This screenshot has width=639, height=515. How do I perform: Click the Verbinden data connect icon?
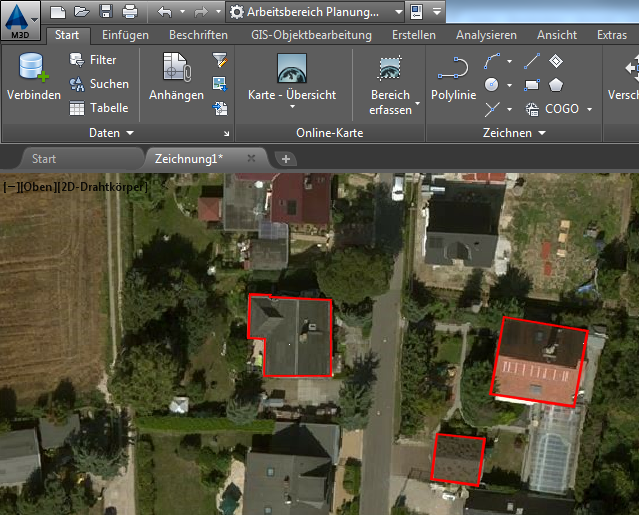point(32,69)
